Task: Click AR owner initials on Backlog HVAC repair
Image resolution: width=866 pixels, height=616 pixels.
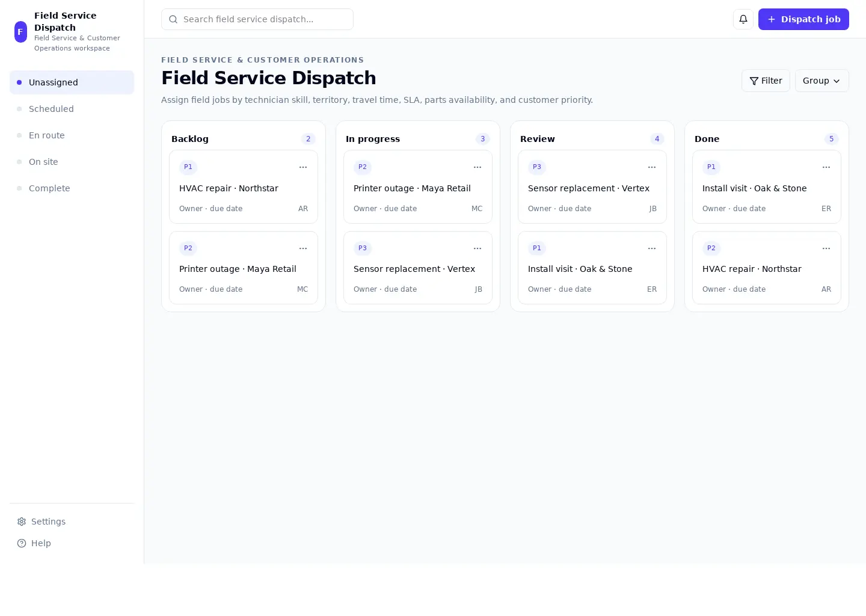Action: [303, 209]
